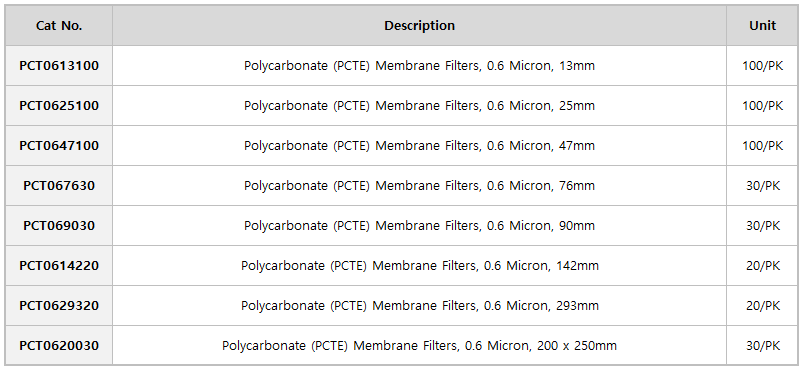Select catalog number PCT067630
802x369 pixels.
pyautogui.click(x=59, y=185)
